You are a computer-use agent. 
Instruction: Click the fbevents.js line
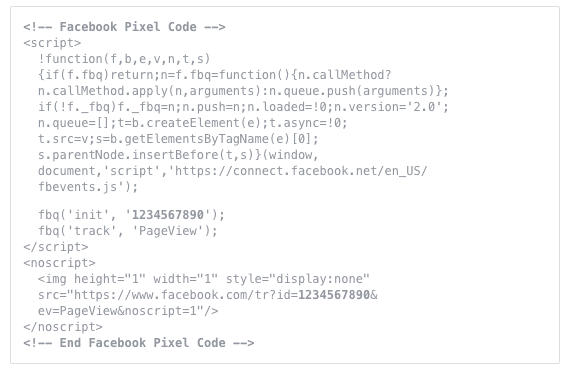pyautogui.click(x=88, y=187)
